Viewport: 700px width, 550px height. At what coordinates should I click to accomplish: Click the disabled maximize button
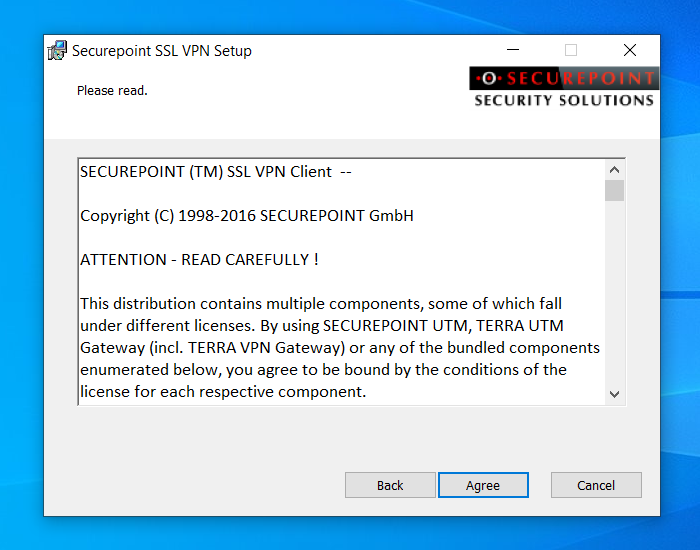[x=571, y=50]
